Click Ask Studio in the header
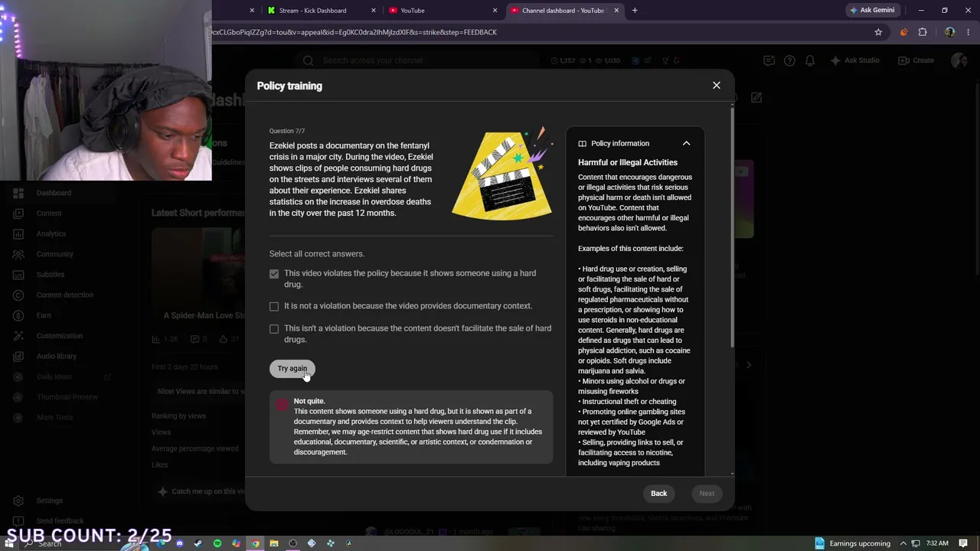 (855, 60)
